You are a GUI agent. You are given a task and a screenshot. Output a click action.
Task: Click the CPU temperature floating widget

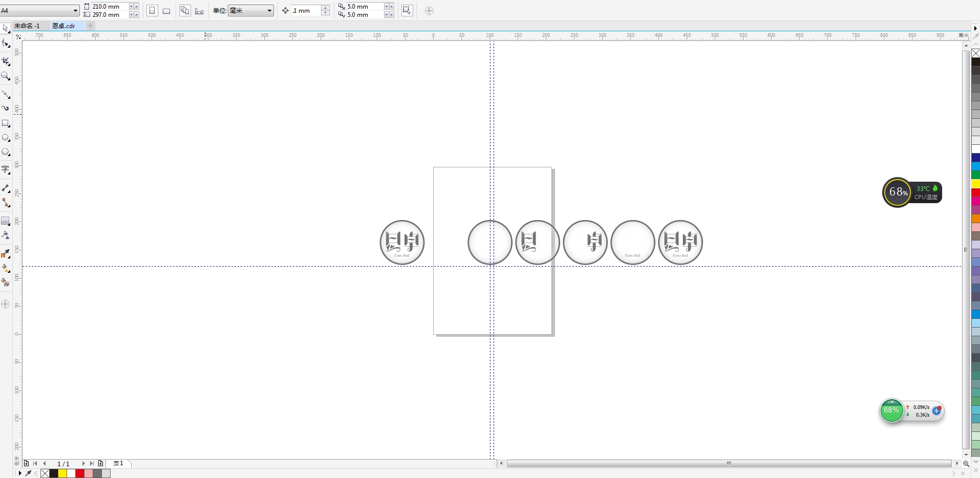point(912,192)
